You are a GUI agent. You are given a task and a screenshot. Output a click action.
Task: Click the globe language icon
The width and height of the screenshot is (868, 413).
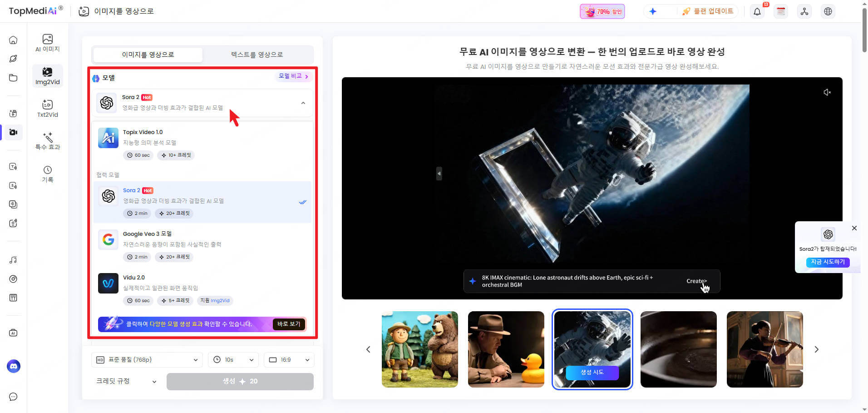tap(828, 11)
